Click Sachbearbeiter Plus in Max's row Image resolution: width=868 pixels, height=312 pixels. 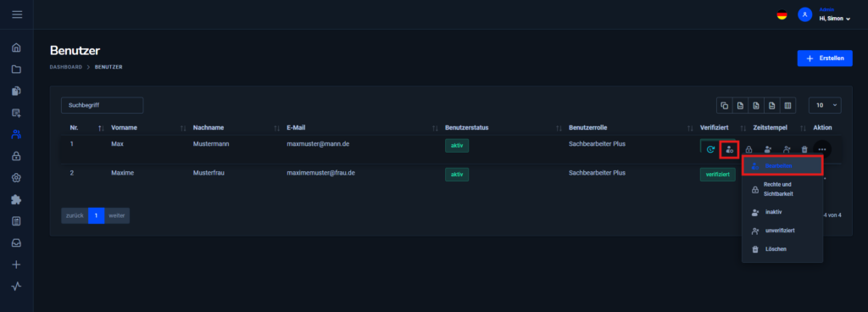click(x=597, y=144)
